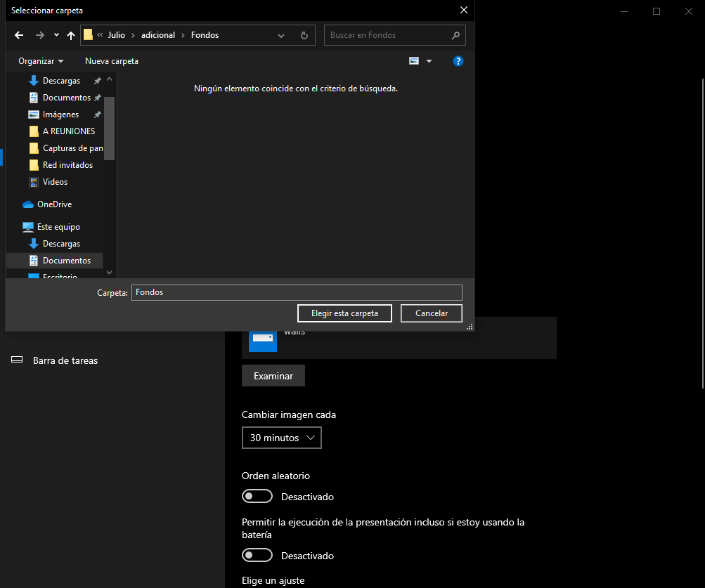Select OneDrive in navigation pane
Image resolution: width=705 pixels, height=588 pixels.
pos(54,204)
